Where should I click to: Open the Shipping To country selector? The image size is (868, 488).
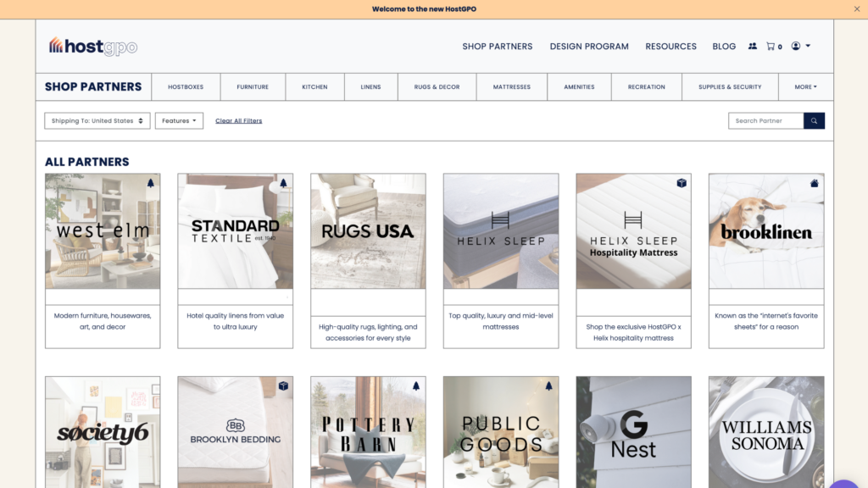[97, 120]
